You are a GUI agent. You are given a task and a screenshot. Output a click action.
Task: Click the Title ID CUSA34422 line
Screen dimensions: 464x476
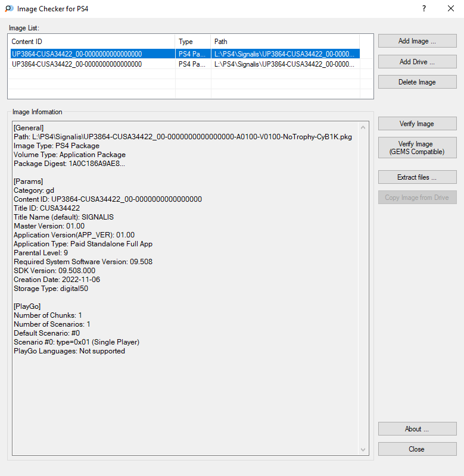pos(47,208)
